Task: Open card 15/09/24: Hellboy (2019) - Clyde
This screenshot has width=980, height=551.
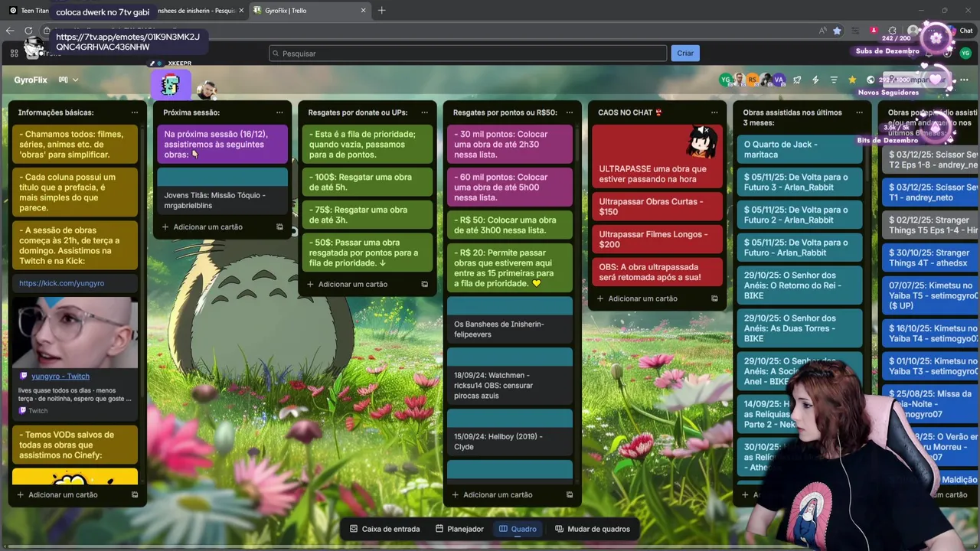Action: click(509, 432)
